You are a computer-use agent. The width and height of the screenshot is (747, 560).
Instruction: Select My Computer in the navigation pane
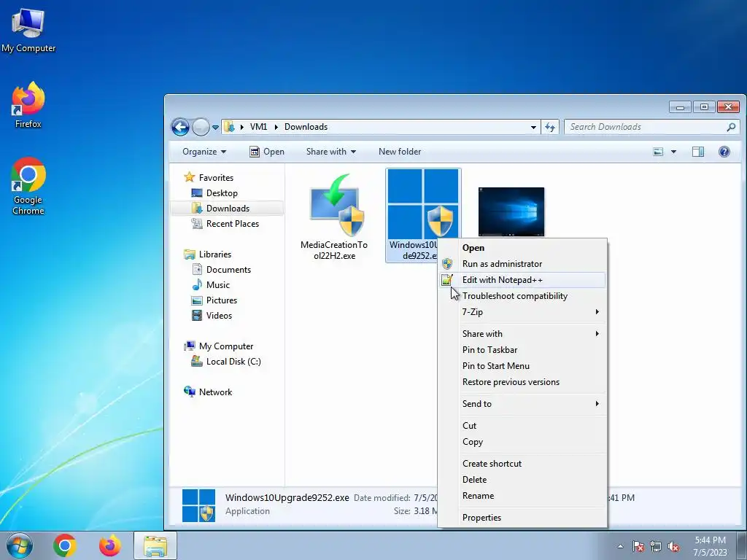click(226, 346)
